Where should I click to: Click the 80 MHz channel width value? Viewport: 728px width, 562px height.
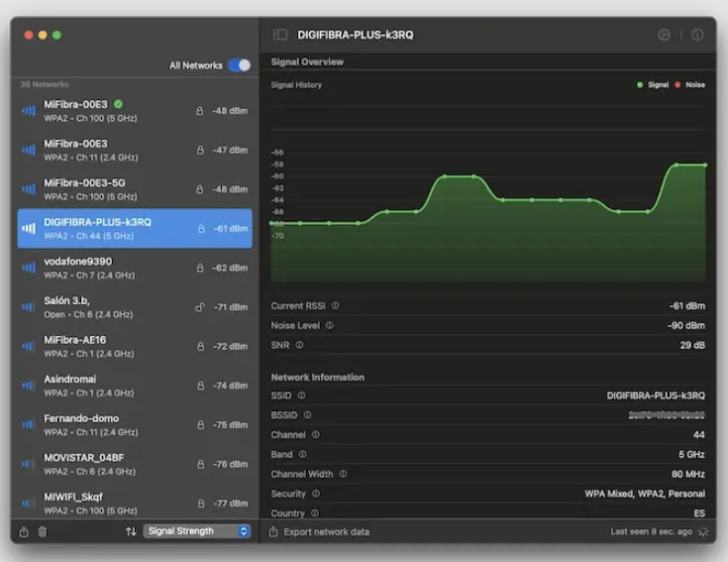pyautogui.click(x=688, y=474)
